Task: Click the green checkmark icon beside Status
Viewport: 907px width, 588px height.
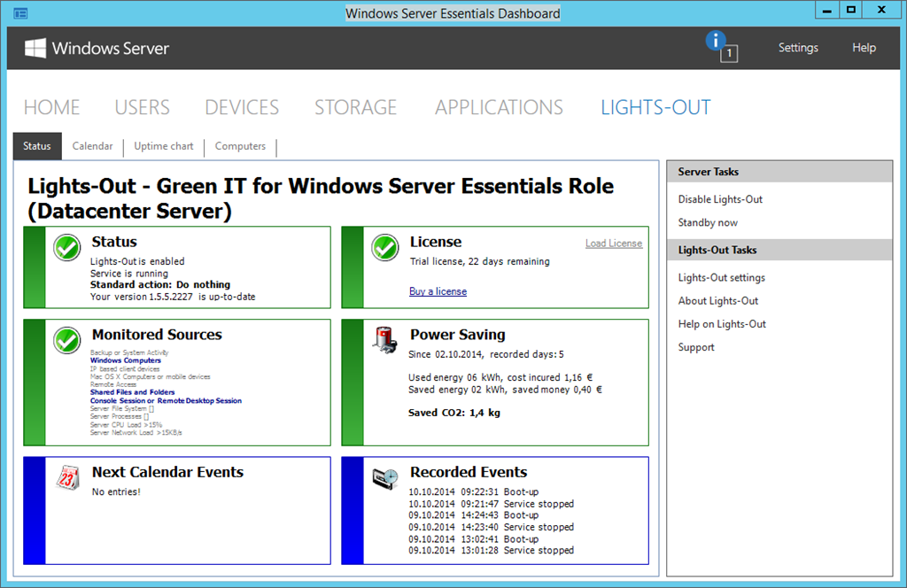Action: (67, 247)
